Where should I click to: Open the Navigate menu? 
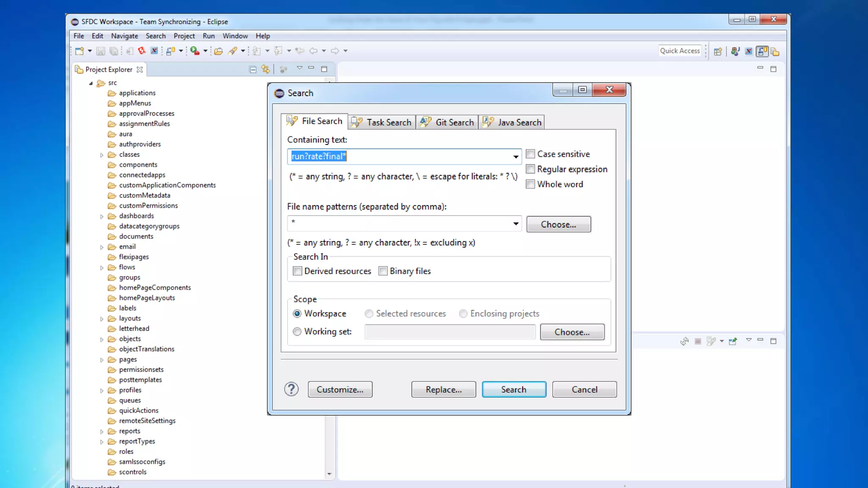click(124, 36)
